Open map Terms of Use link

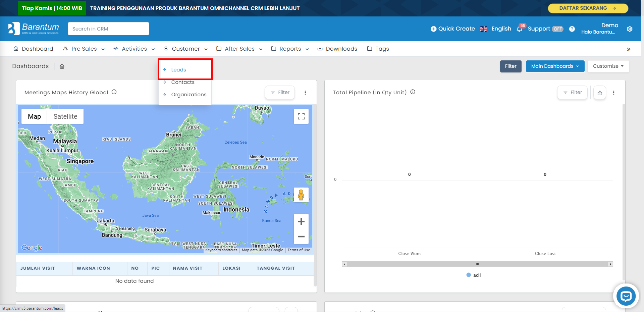299,250
